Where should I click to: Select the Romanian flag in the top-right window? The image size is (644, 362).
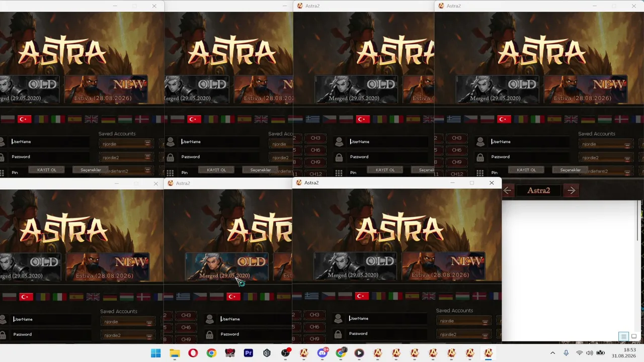pos(521,119)
